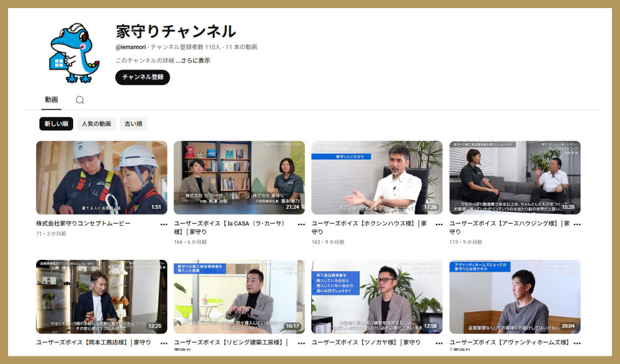
Task: Open three-dot menu for ホクシンハウス video
Action: point(439,224)
